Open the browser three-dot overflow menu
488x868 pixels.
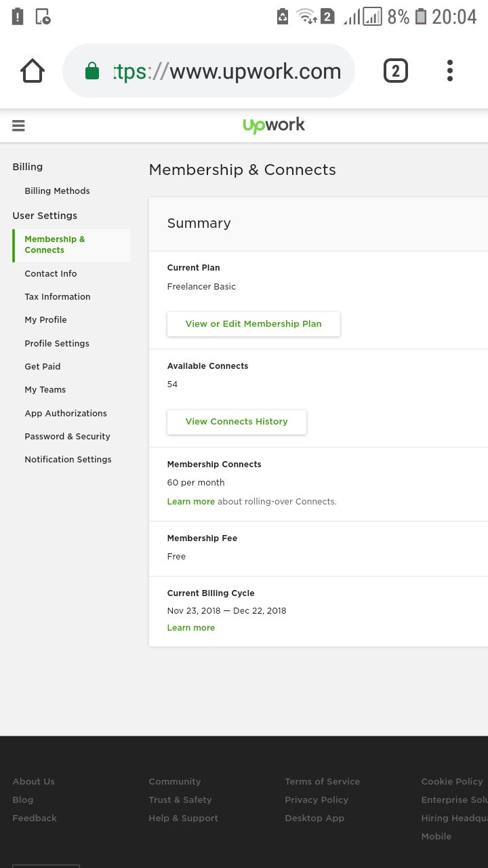[450, 71]
